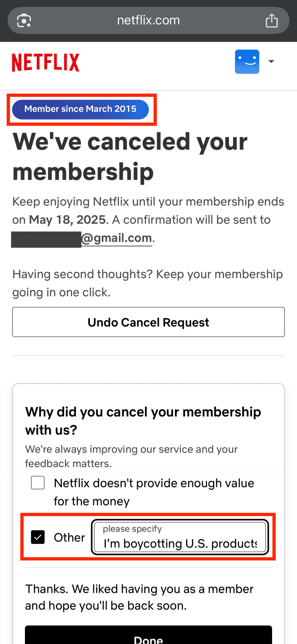The image size is (297, 644).
Task: Check Netflix doesn't provide enough value box
Action: (38, 483)
